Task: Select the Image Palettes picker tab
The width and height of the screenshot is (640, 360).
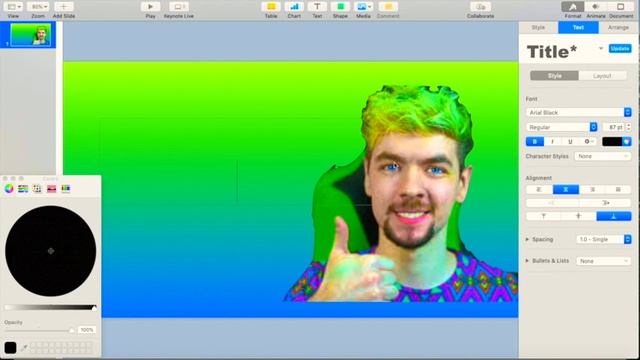Action: pyautogui.click(x=51, y=189)
